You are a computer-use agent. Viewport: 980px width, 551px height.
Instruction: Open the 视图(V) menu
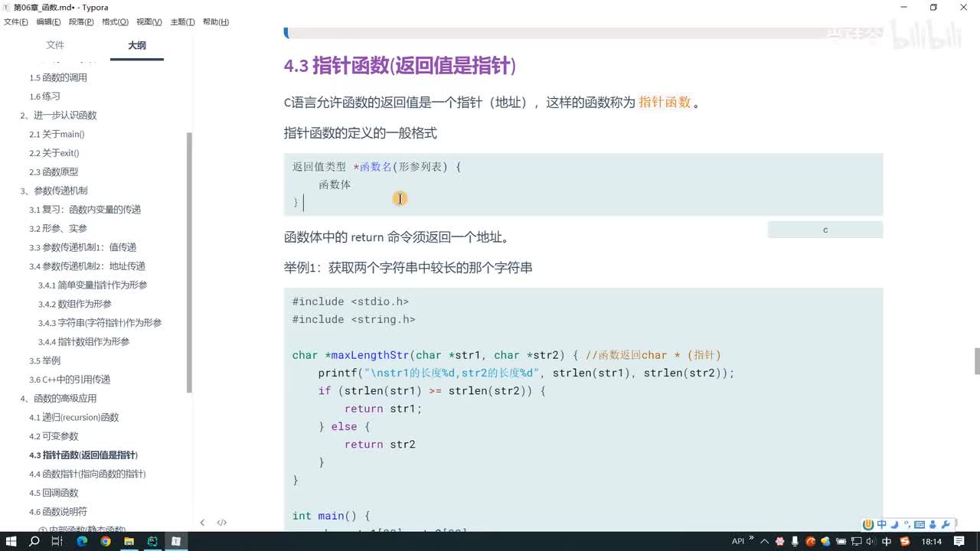click(149, 22)
